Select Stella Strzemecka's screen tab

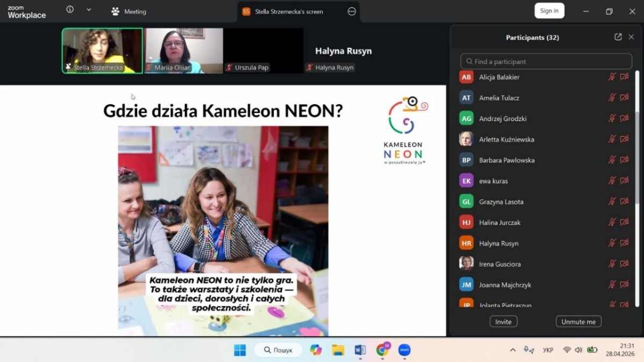[290, 11]
